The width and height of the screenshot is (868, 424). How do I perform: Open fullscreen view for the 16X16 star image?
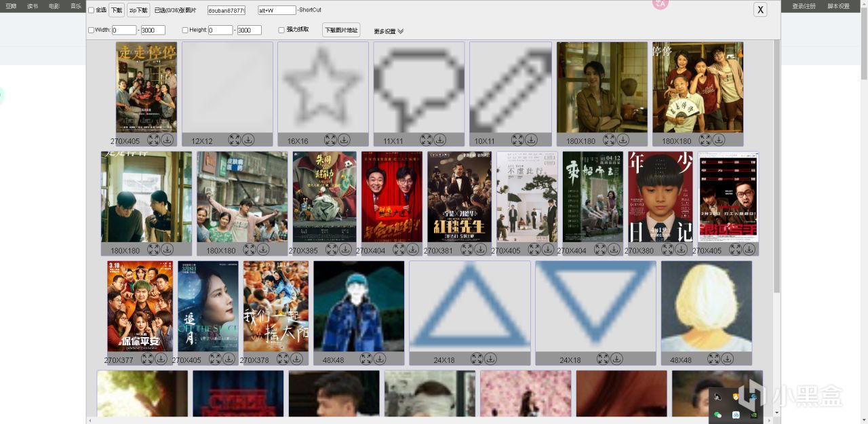[x=330, y=140]
